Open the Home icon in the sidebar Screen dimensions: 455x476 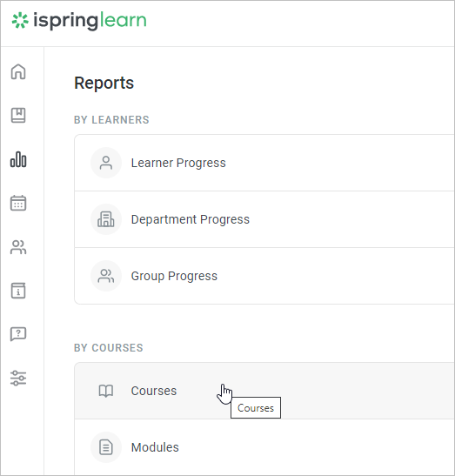(x=18, y=72)
